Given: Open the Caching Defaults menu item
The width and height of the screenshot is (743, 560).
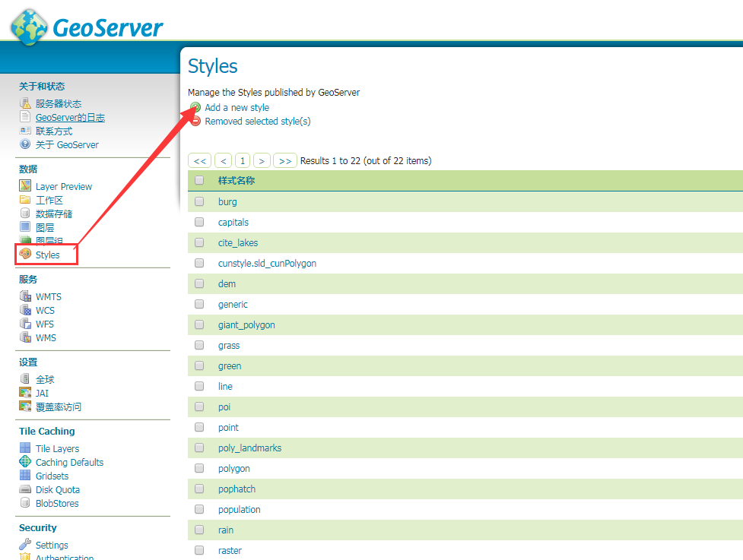Looking at the screenshot, I should [x=70, y=463].
